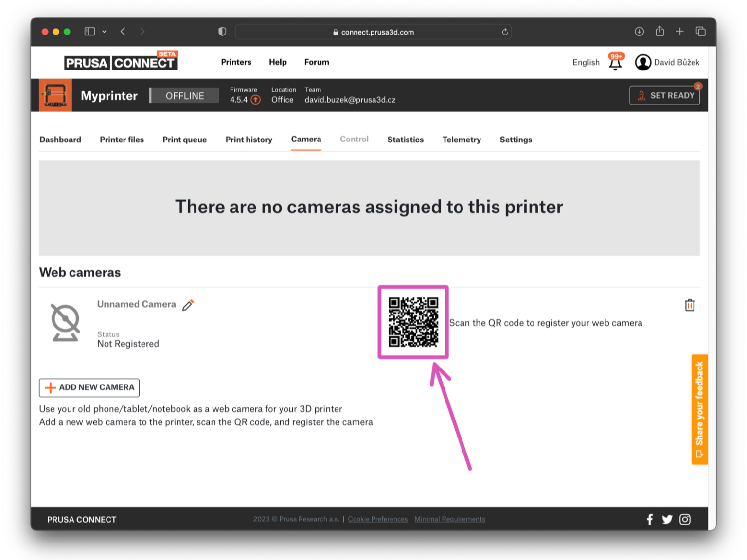Image resolution: width=747 pixels, height=560 pixels.
Task: Delete the Unnamed Camera using the trash icon
Action: coord(689,305)
